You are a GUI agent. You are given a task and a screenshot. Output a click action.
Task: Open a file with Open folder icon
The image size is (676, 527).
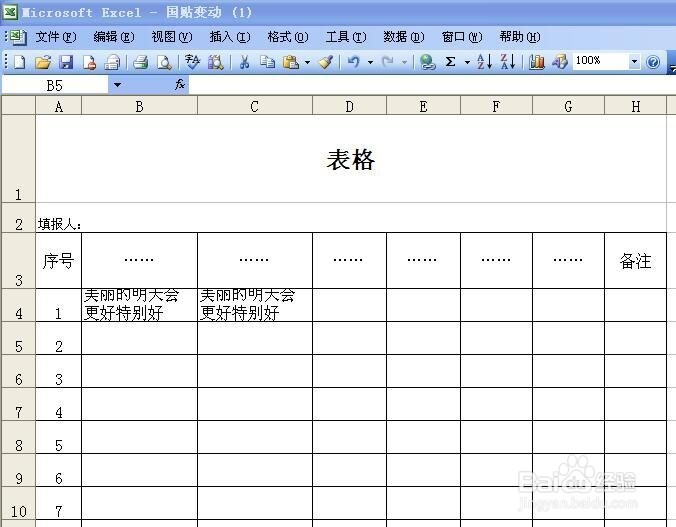coord(43,62)
